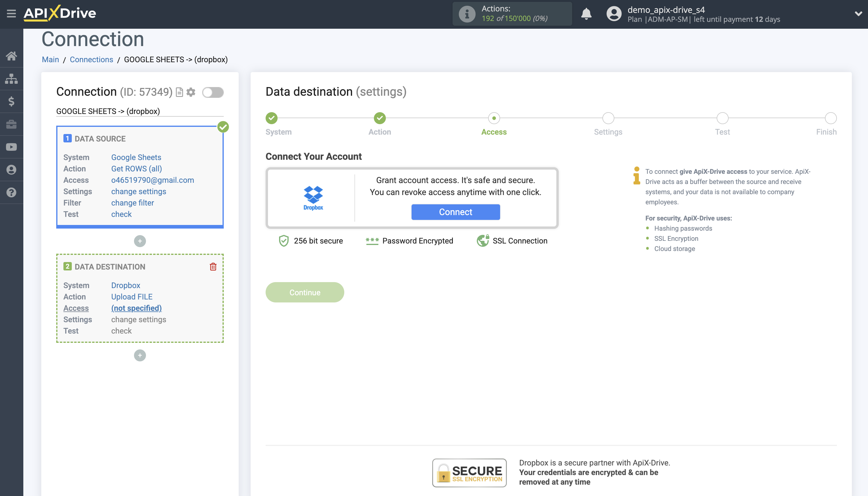Click the briefcase services icon in sidebar

pyautogui.click(x=11, y=124)
